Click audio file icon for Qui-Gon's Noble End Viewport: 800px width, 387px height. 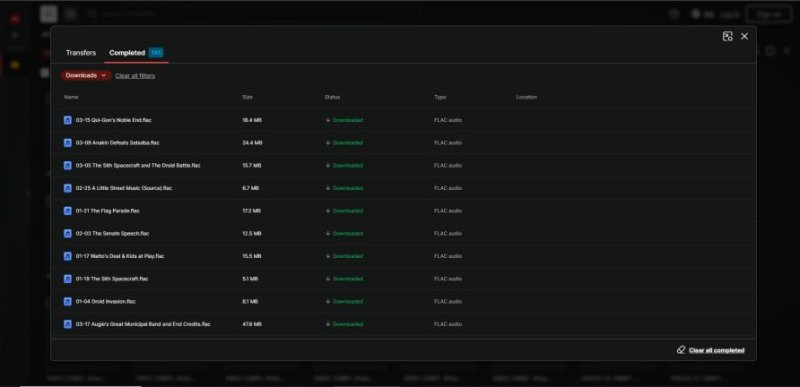coord(67,120)
